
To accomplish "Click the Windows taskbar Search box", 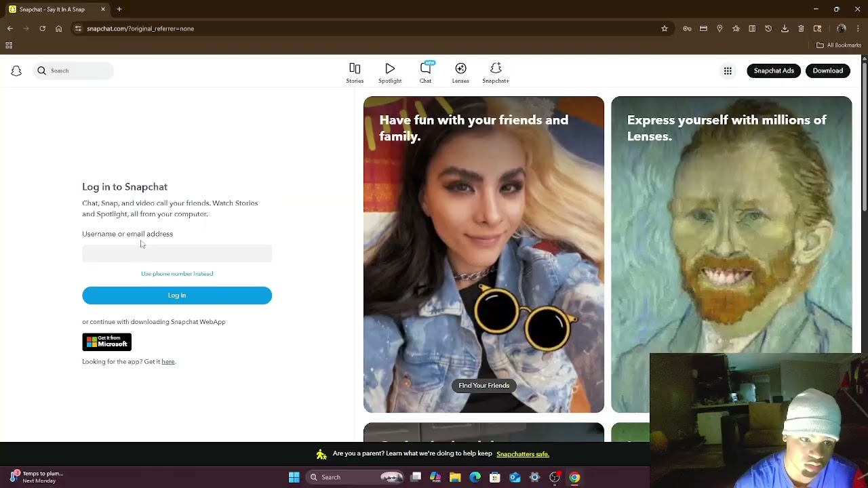I will pos(355,477).
